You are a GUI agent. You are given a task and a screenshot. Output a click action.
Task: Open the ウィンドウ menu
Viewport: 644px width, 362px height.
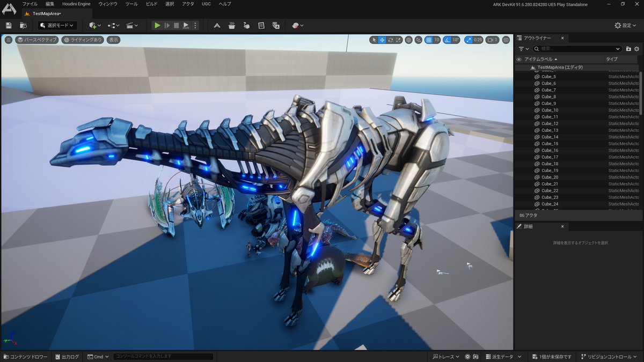(108, 4)
